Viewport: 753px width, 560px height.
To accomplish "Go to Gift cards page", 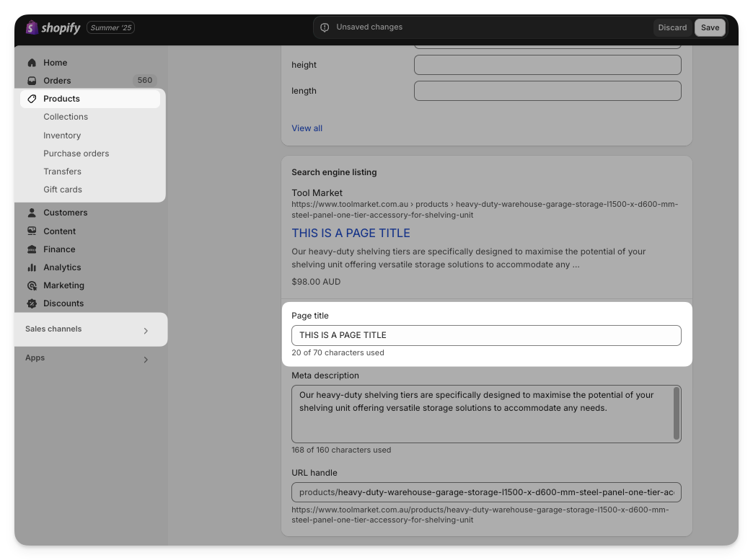I will [x=63, y=190].
